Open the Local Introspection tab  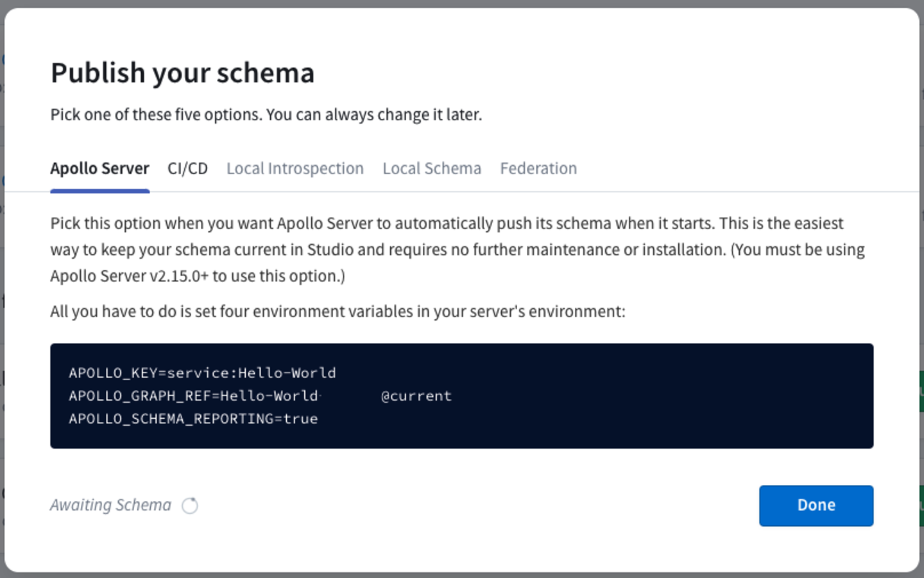coord(295,168)
